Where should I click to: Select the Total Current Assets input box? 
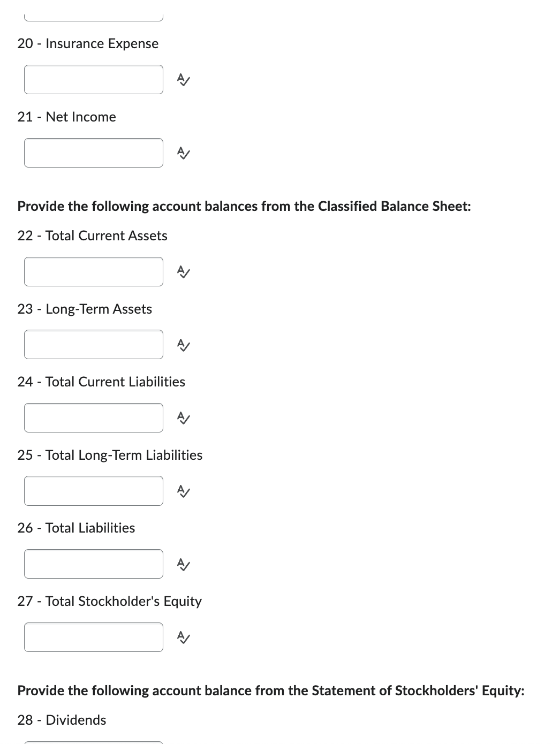coord(93,271)
